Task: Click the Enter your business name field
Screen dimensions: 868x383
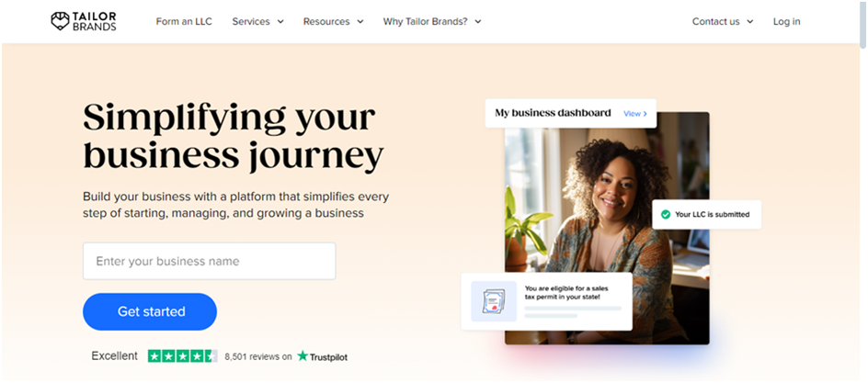Action: coord(210,261)
